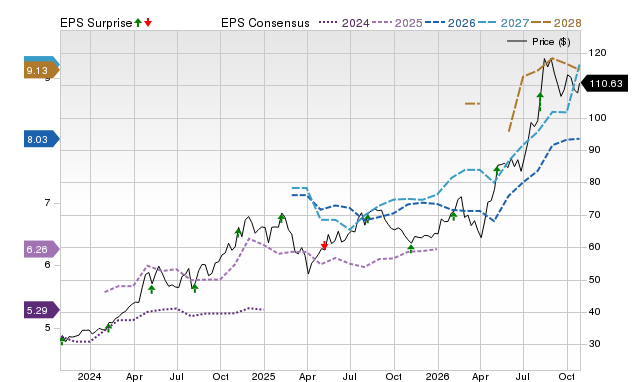This screenshot has height=382, width=640.
Task: Click the 100 price axis label
Action: click(x=598, y=118)
